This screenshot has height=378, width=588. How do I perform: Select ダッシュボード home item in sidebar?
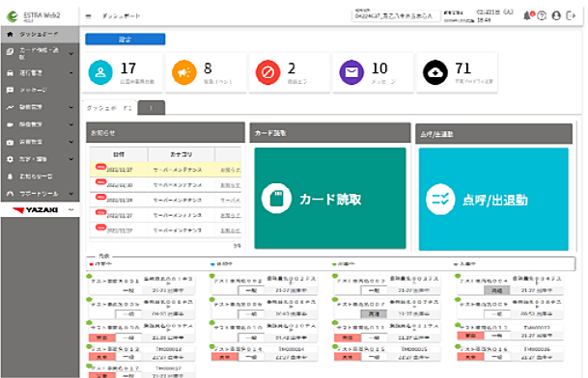point(40,34)
